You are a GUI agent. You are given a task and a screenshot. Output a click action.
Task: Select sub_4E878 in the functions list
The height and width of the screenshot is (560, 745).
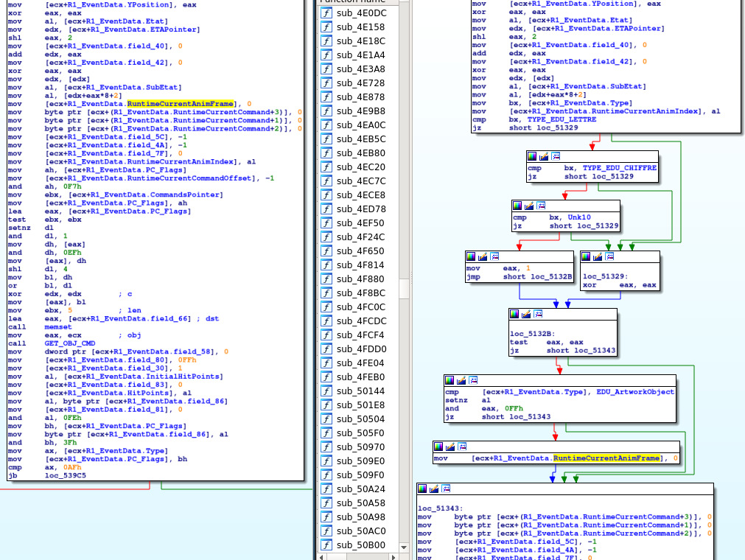coord(360,97)
